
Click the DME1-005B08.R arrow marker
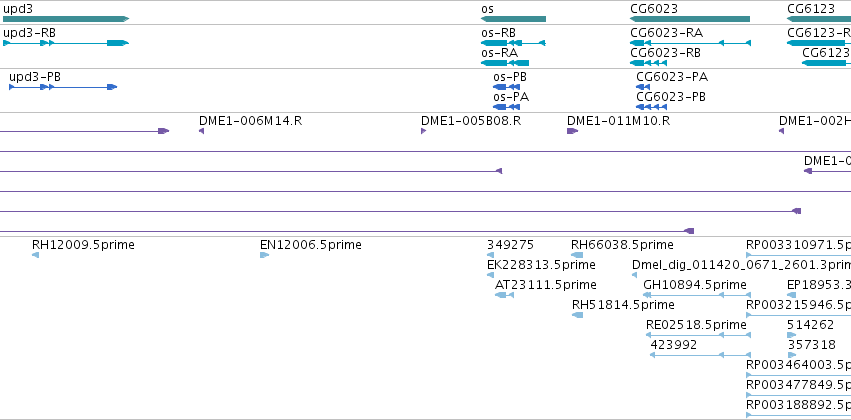click(x=423, y=131)
